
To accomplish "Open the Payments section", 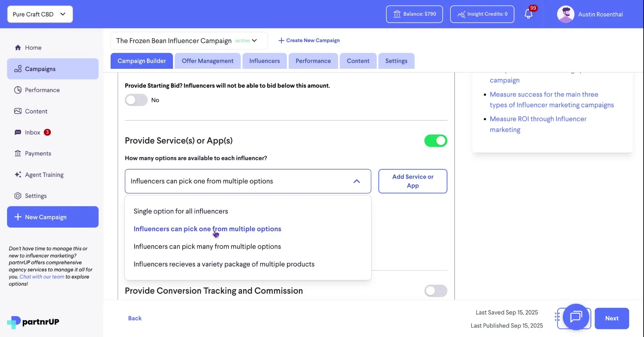I will pos(38,153).
